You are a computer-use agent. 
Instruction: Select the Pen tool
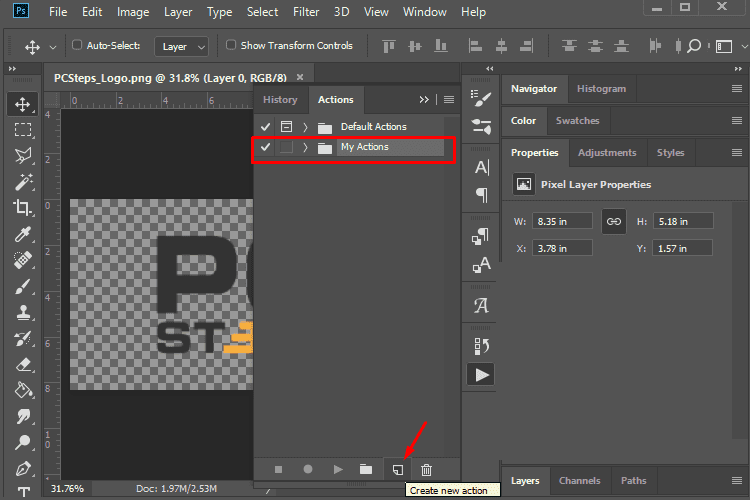click(x=22, y=469)
